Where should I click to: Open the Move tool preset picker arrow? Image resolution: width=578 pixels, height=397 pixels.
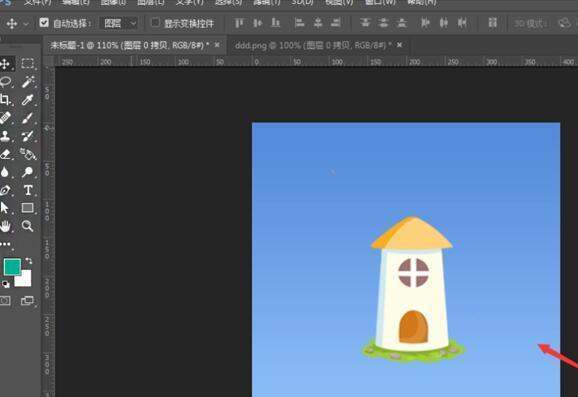coord(26,24)
